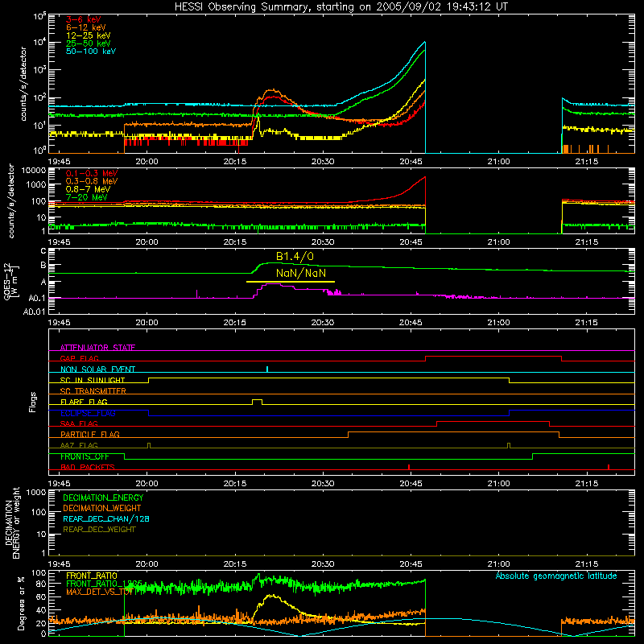Viewport: 644px width, 644px height.
Task: Click the SC_TRANSMITTER flag label
Action: 93,391
